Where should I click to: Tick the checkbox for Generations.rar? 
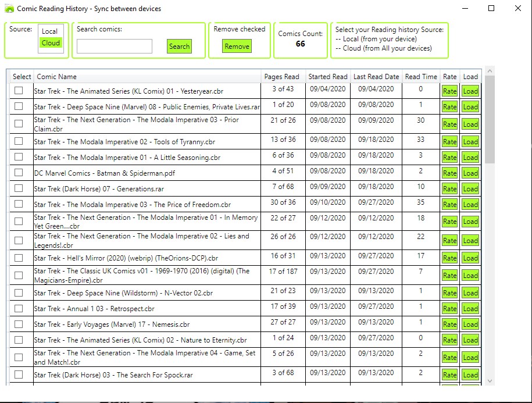tap(19, 188)
